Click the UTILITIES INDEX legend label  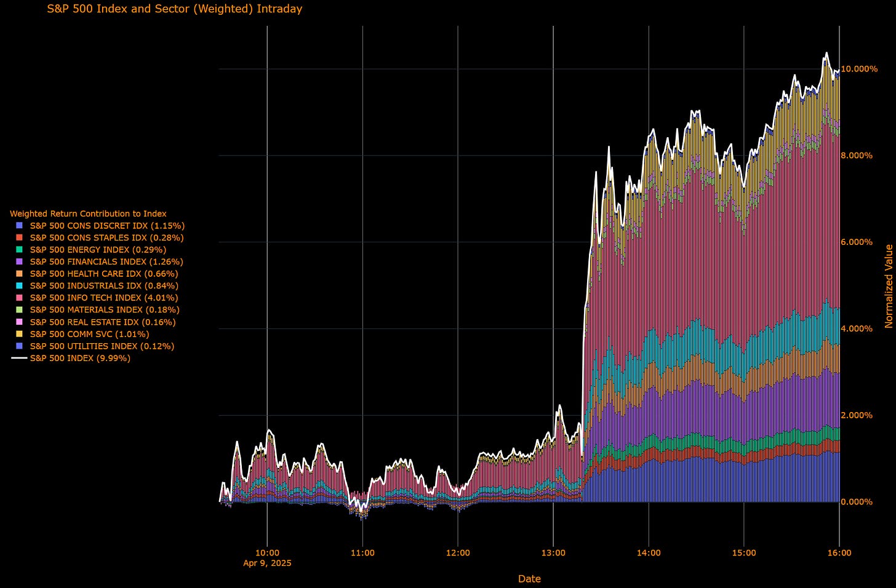pyautogui.click(x=102, y=346)
